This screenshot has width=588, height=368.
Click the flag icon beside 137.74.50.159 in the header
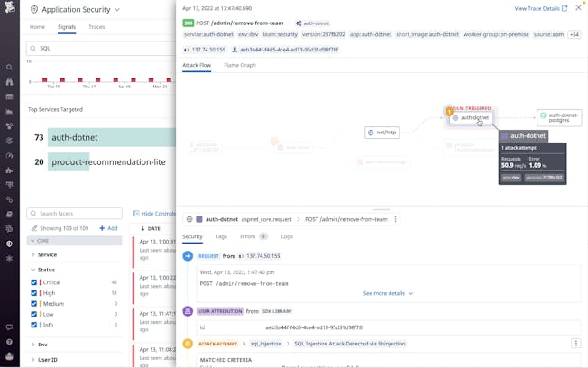coord(187,50)
